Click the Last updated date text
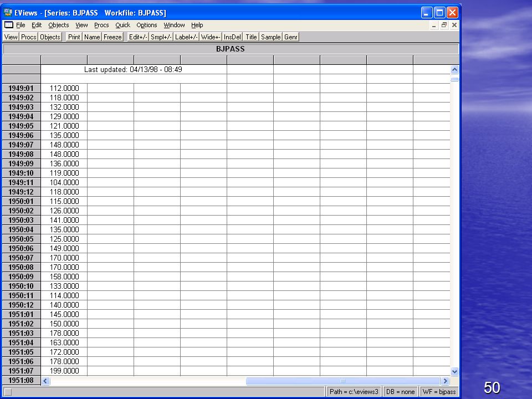The image size is (532, 399). click(x=133, y=70)
